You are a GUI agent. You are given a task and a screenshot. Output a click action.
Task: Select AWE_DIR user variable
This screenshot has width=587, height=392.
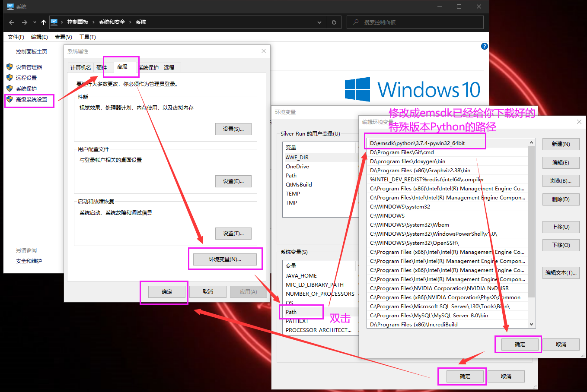coord(320,158)
